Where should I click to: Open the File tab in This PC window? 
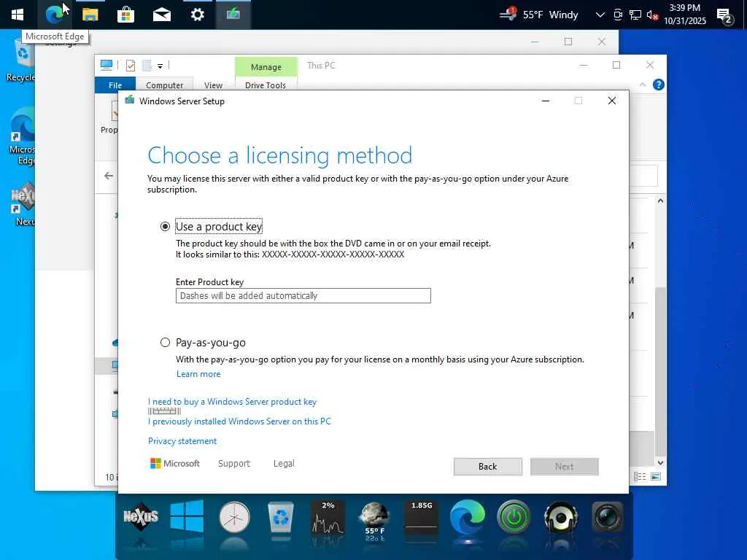(x=115, y=85)
